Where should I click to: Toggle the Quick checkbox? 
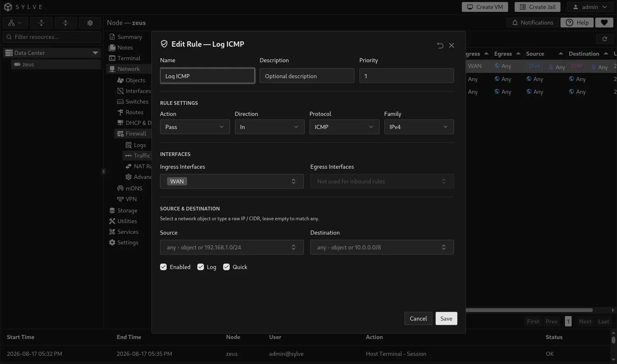(x=226, y=267)
